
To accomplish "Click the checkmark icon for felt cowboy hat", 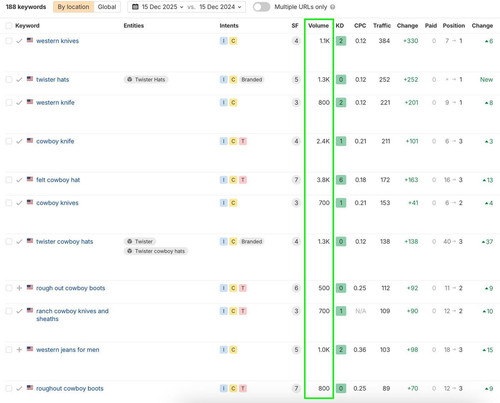I will coord(19,180).
